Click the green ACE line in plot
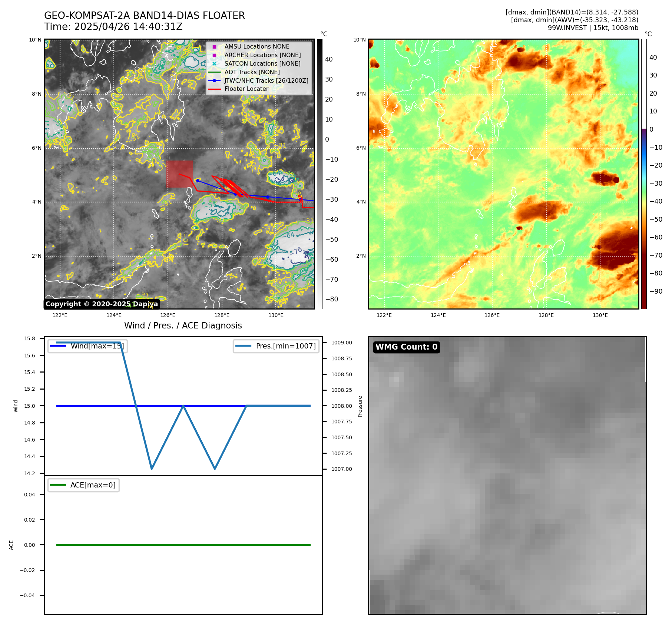This screenshot has width=672, height=628. (183, 545)
